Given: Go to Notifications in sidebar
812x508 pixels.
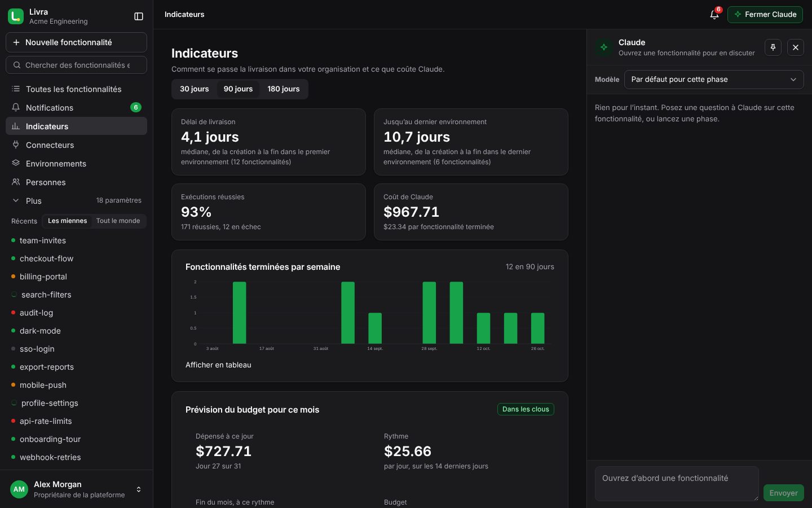Looking at the screenshot, I should click(76, 108).
